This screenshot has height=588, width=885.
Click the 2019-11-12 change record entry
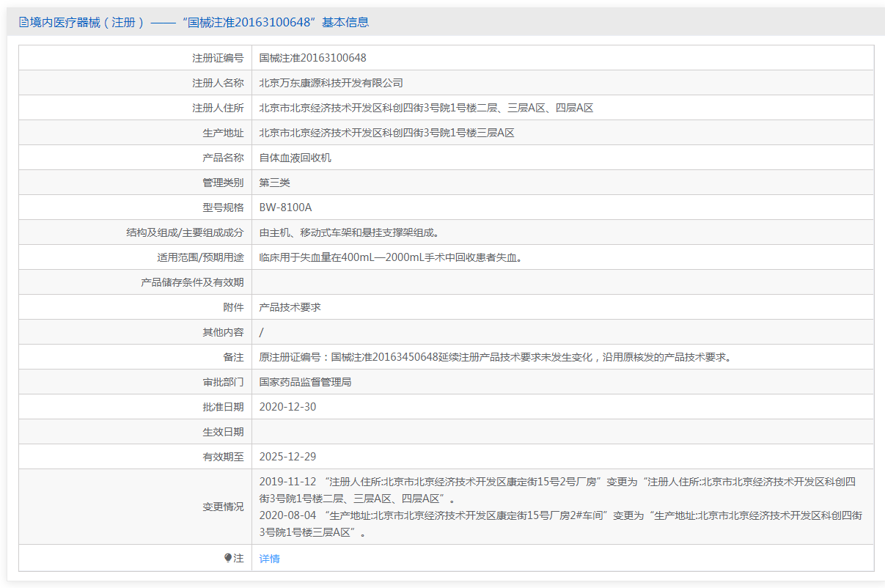(557, 490)
